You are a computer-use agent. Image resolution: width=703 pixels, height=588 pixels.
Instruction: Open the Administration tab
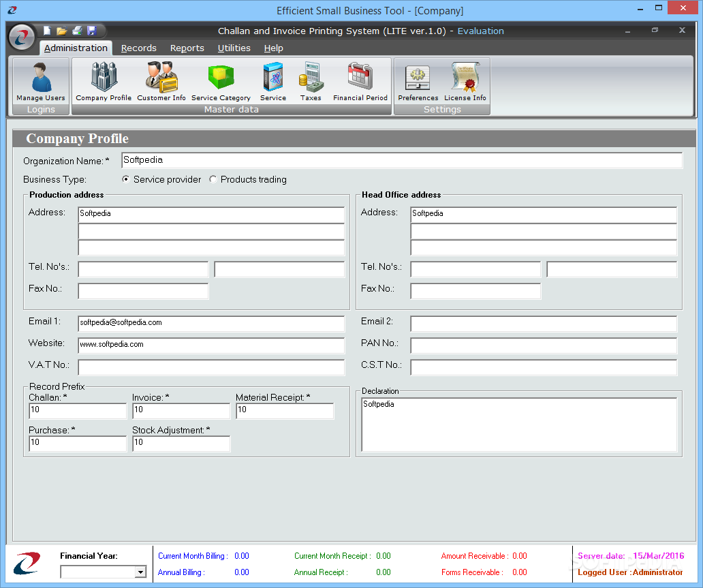(x=76, y=48)
